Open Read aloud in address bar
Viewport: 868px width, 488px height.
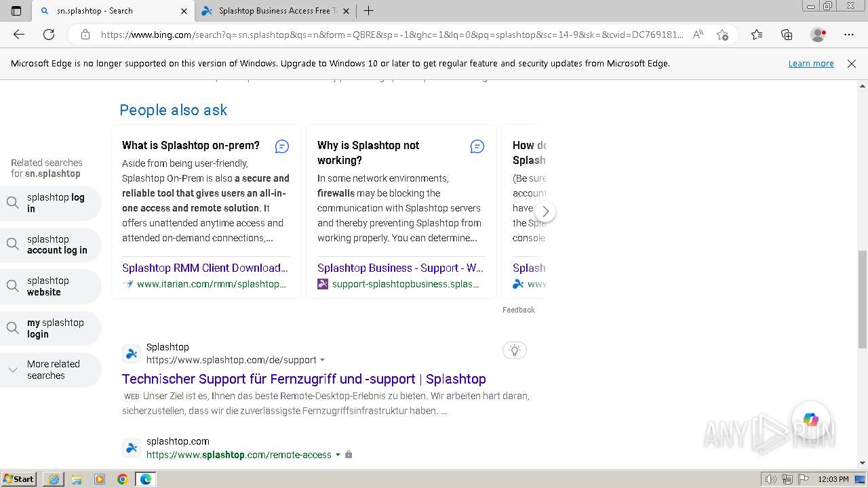(698, 35)
